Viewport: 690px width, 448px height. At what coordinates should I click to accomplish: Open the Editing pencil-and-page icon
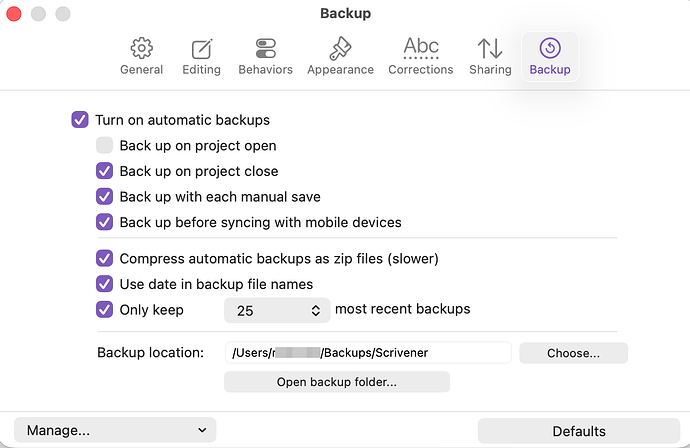tap(202, 49)
